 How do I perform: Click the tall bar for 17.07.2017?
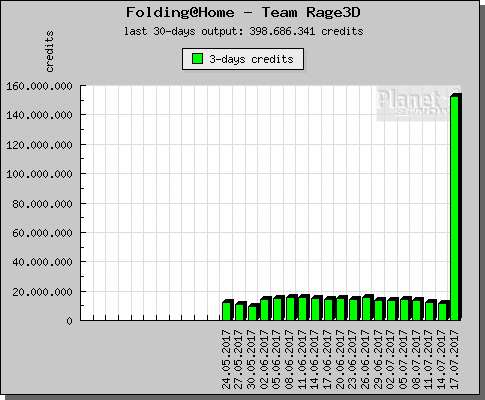click(x=456, y=207)
